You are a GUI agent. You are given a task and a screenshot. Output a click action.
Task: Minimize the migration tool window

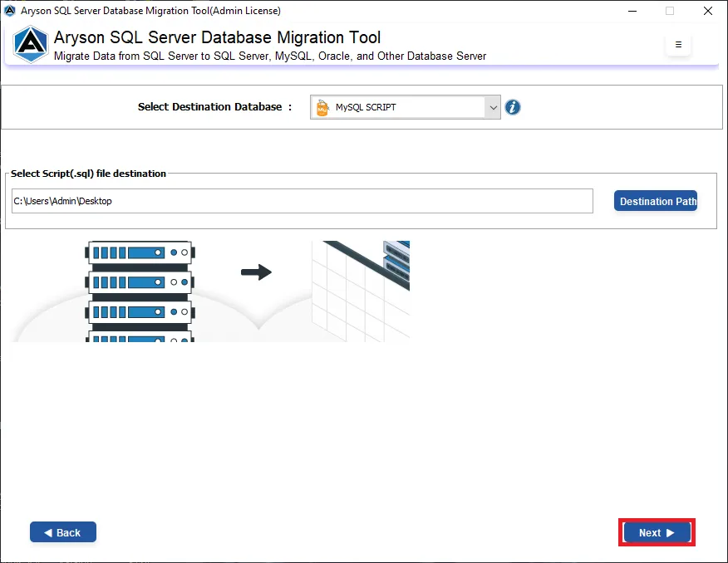632,11
